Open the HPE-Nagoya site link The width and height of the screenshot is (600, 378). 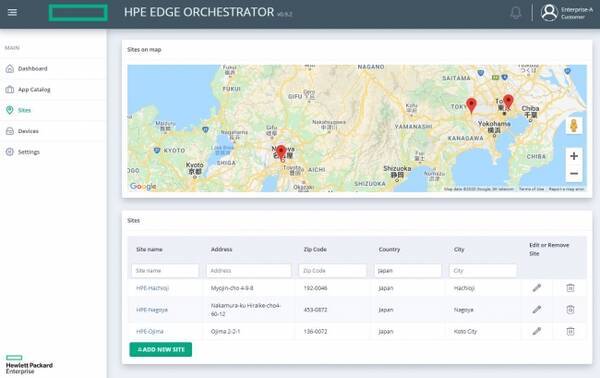pos(152,310)
